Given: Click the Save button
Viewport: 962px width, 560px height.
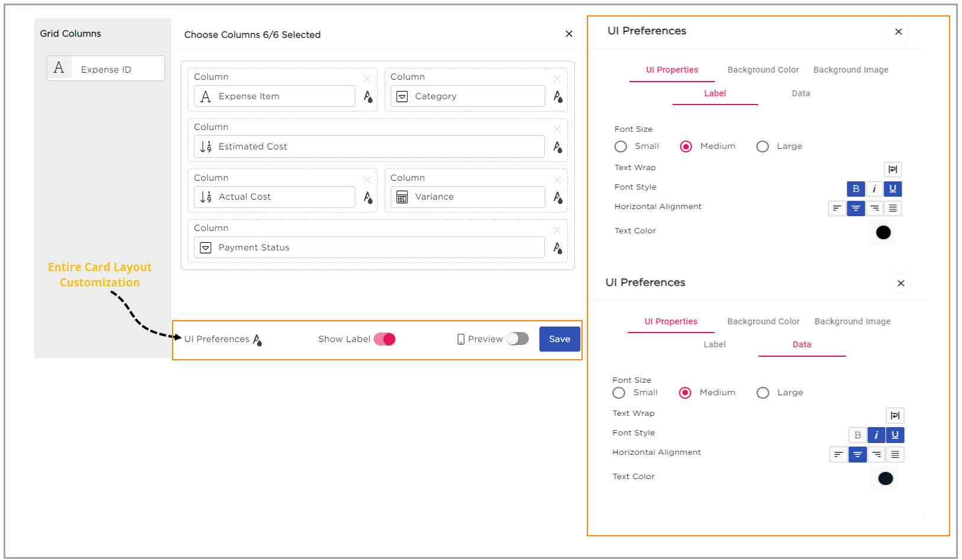Looking at the screenshot, I should pos(559,339).
